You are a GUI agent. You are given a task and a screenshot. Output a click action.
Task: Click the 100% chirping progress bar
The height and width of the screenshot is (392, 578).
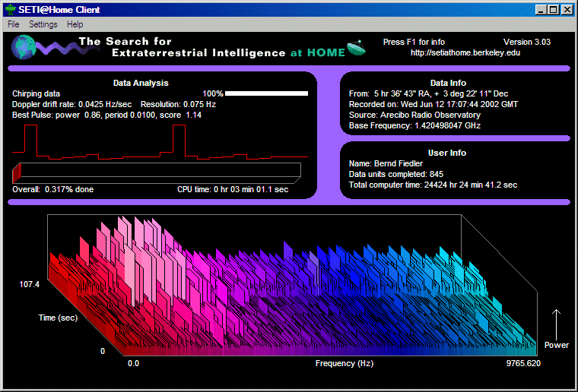tap(266, 93)
